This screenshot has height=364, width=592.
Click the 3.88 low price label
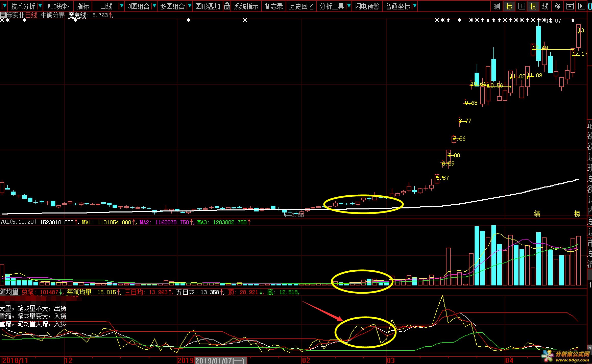[297, 215]
